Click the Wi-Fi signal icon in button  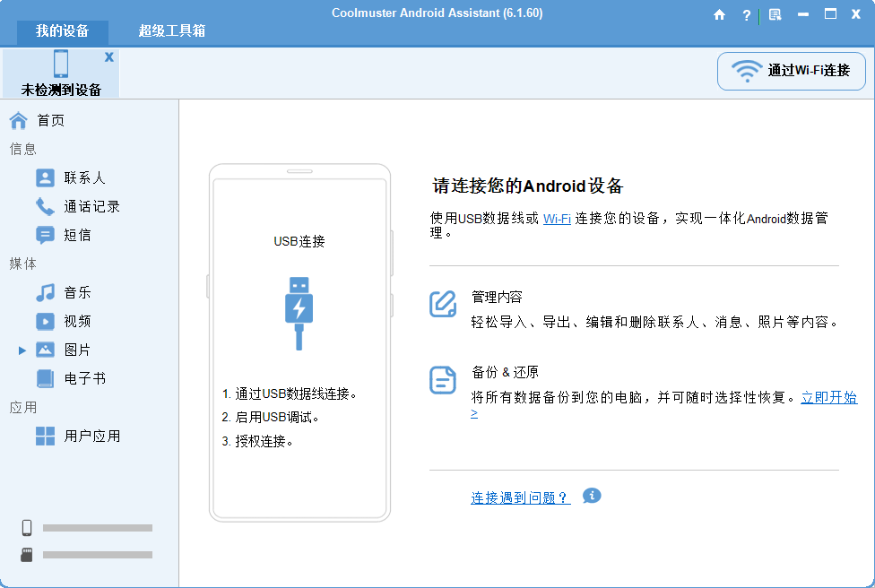tap(747, 71)
